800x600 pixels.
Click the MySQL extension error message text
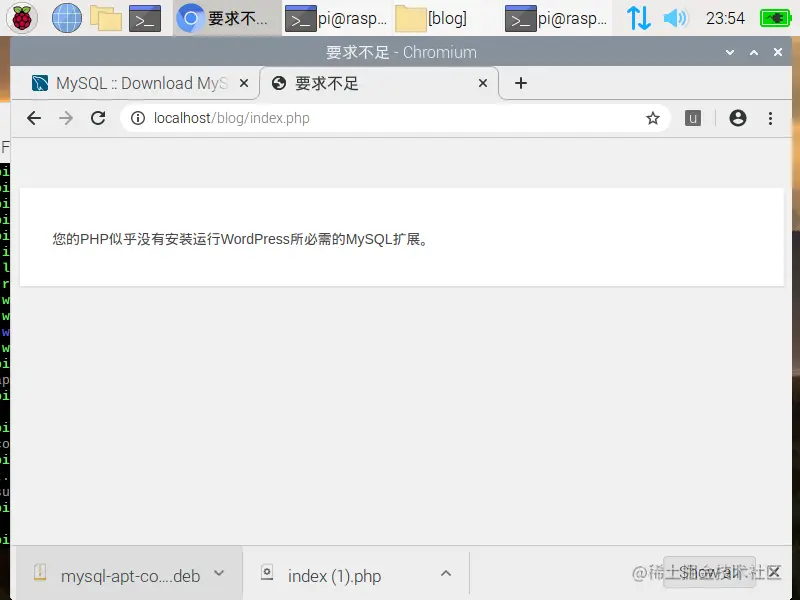tap(241, 239)
